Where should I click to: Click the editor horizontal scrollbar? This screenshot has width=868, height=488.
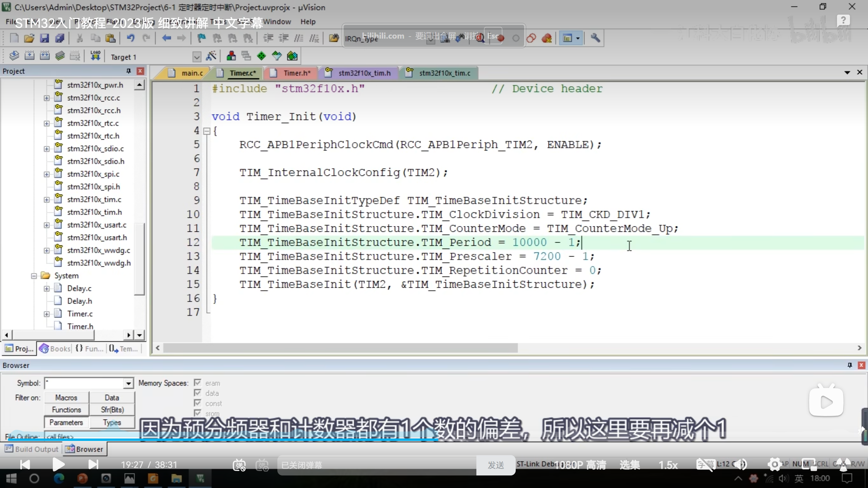[339, 348]
